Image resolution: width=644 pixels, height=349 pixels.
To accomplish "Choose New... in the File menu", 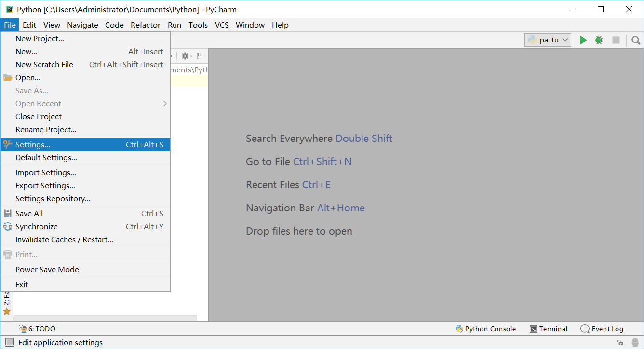I will 85,52.
